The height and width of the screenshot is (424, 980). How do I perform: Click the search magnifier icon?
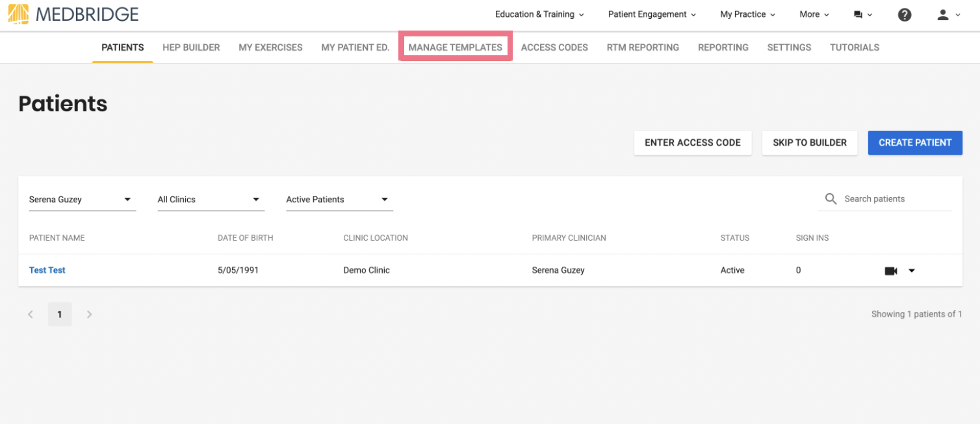(x=831, y=199)
